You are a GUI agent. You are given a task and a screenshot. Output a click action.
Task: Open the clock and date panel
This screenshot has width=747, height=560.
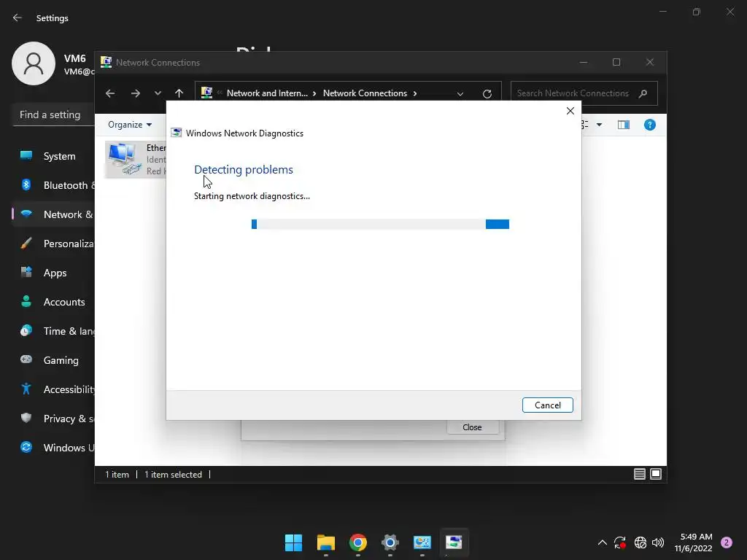693,542
